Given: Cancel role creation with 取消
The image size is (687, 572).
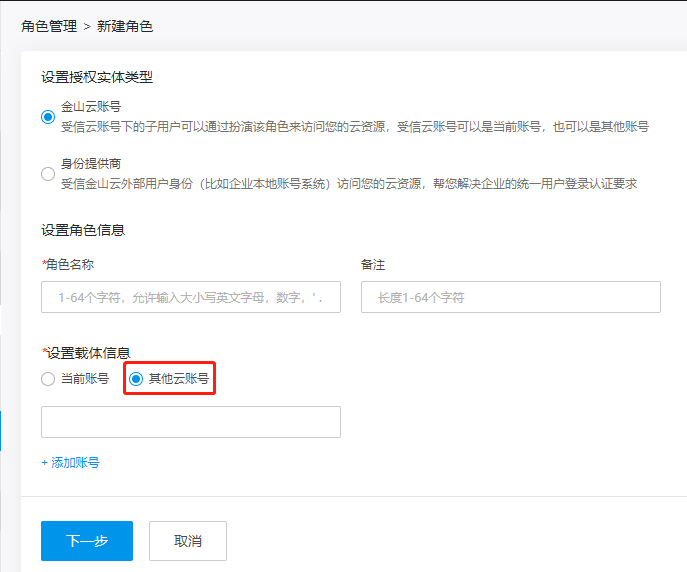Looking at the screenshot, I should coord(188,541).
